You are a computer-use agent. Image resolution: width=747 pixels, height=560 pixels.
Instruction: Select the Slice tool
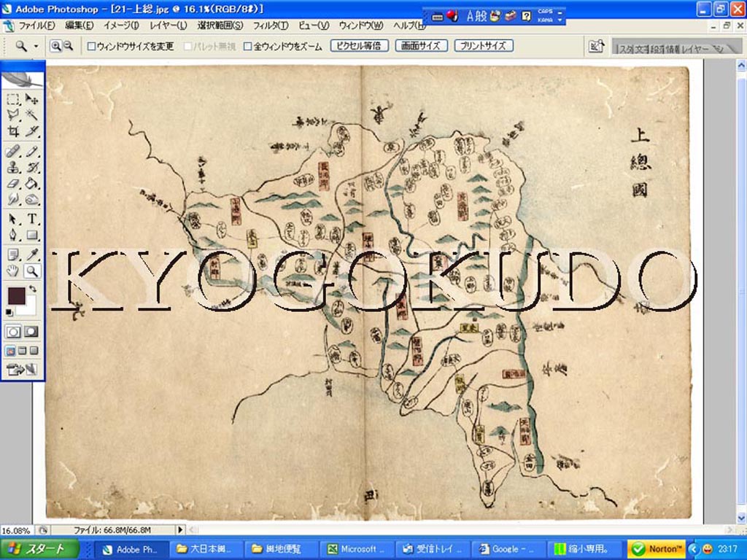click(32, 131)
